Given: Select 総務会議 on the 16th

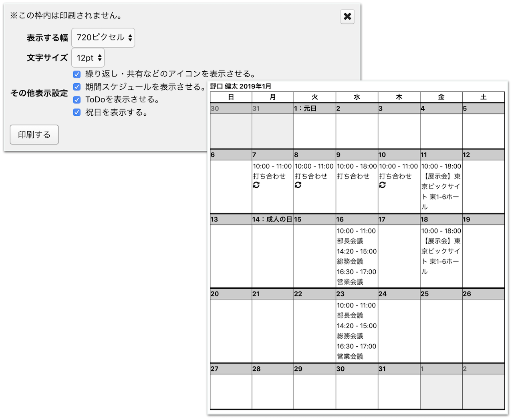Looking at the screenshot, I should point(350,261).
